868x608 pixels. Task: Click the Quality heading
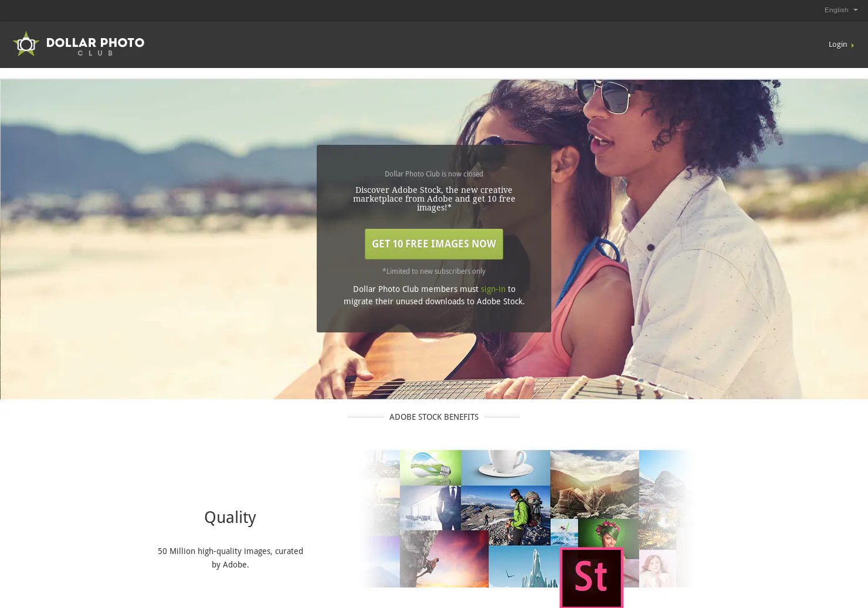point(230,518)
